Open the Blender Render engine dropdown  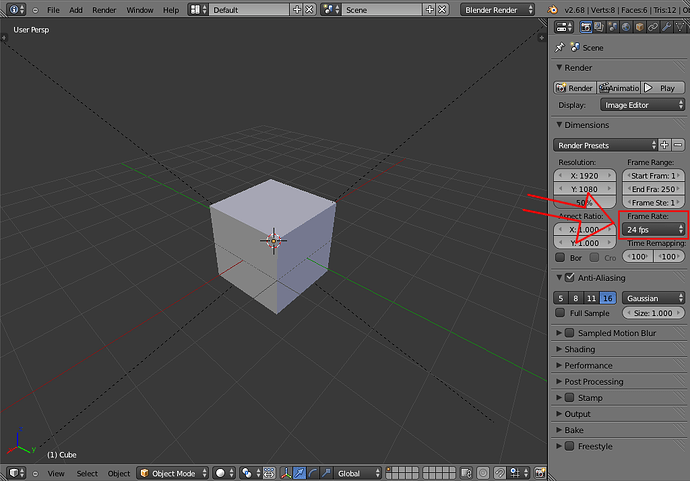pos(497,10)
